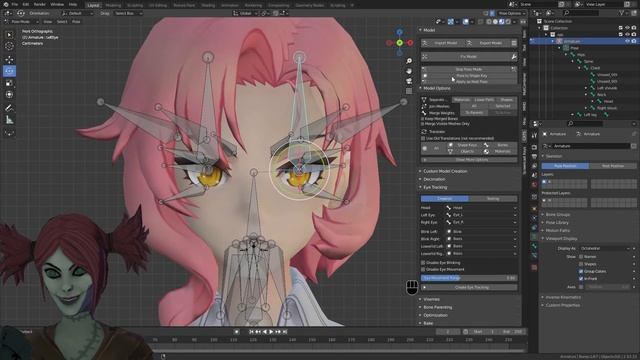Toggle Shapes checkbox under Viewport Display

tap(581, 264)
